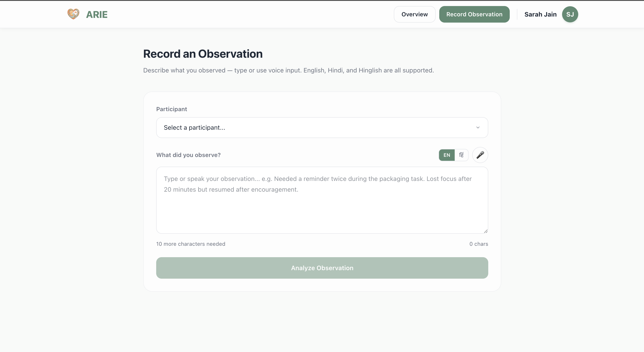Screen dimensions: 644x352
Task: Click the textarea resize handle corner
Action: coord(486,231)
